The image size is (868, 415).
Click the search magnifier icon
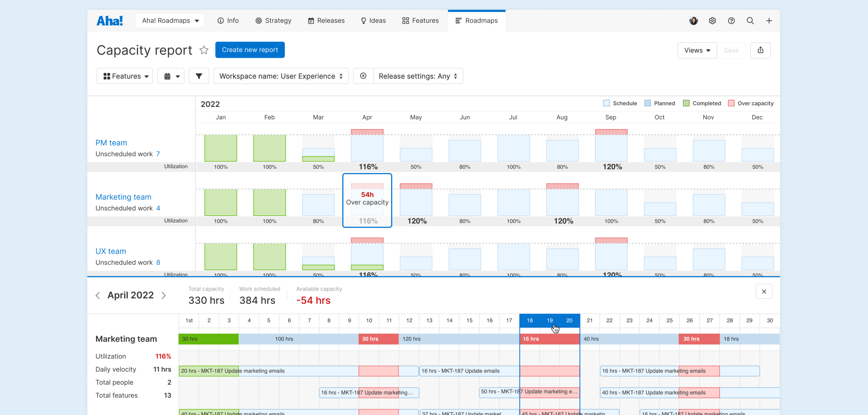(x=750, y=21)
